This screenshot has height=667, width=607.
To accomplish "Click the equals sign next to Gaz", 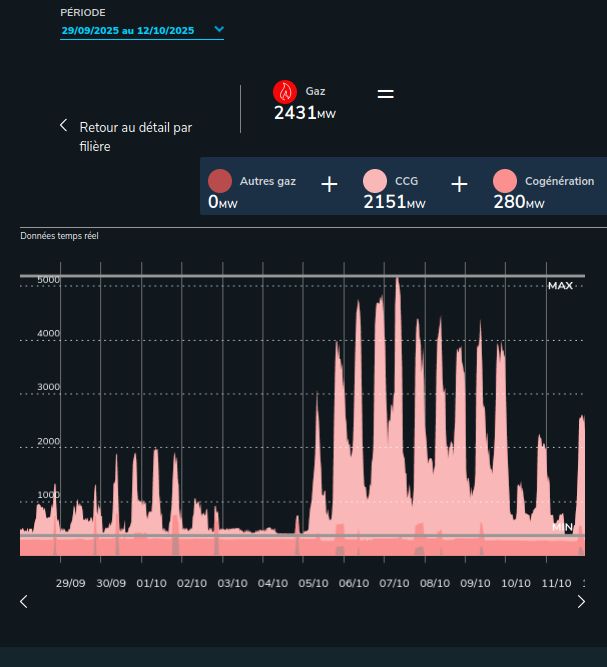I will click(385, 94).
